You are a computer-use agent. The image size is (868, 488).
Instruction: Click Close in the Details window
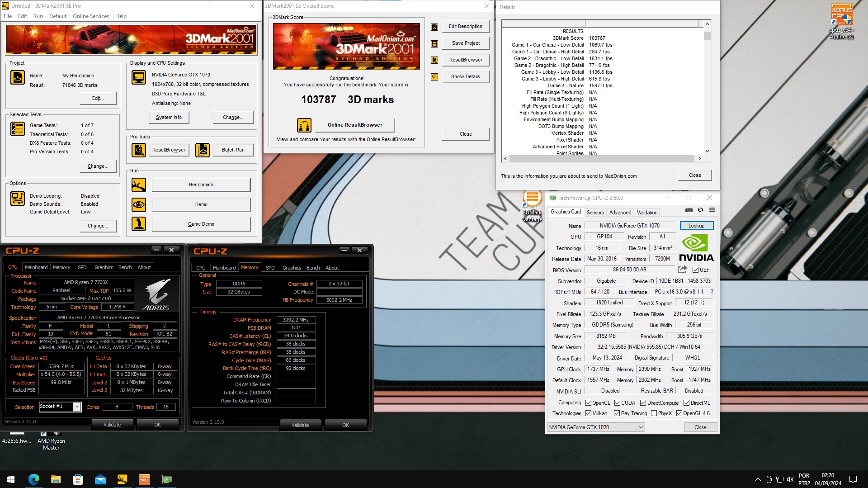pyautogui.click(x=695, y=175)
